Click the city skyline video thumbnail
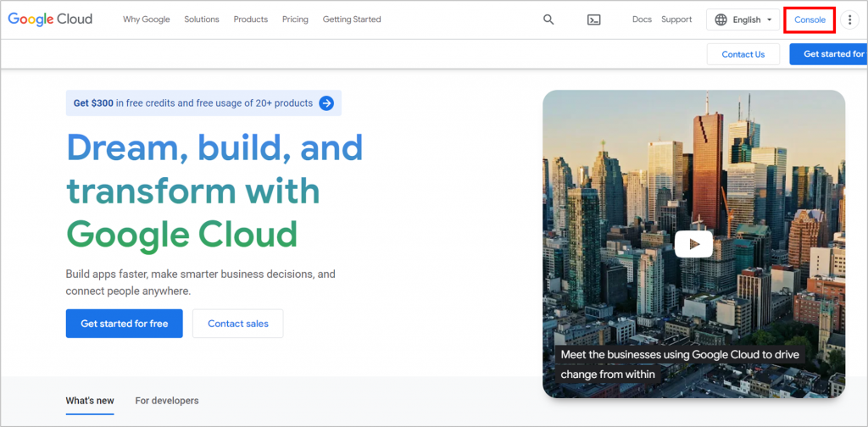The width and height of the screenshot is (868, 427). [693, 244]
